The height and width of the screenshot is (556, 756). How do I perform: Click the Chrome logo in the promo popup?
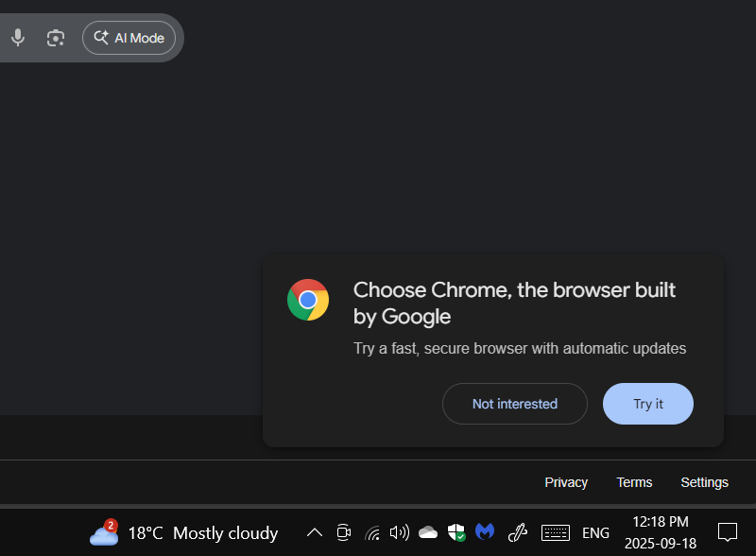tap(308, 300)
